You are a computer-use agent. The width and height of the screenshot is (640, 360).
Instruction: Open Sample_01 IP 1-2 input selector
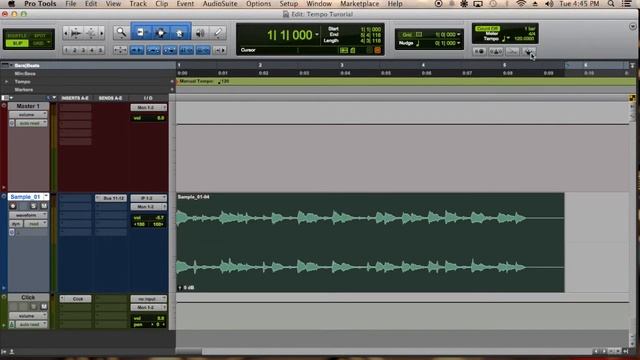tap(149, 198)
